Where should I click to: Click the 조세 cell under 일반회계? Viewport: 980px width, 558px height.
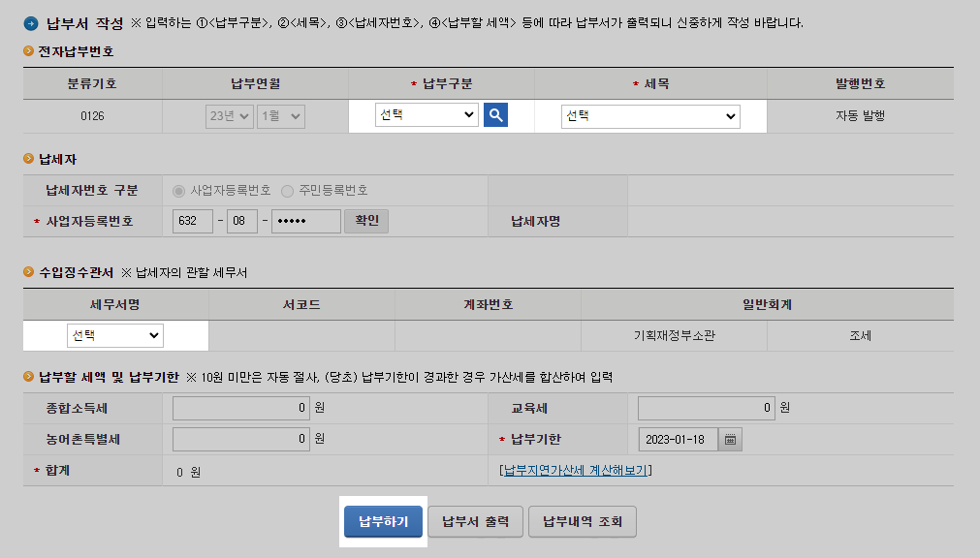[x=860, y=335]
